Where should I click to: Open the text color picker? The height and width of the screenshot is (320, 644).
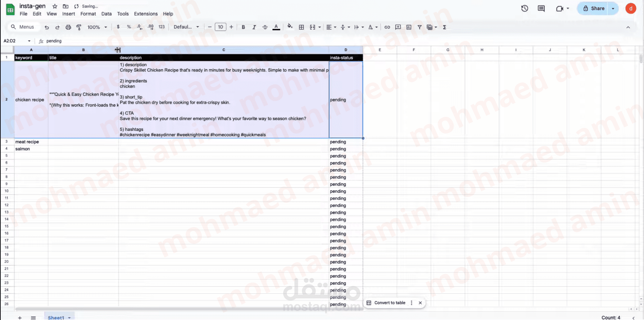point(276,27)
